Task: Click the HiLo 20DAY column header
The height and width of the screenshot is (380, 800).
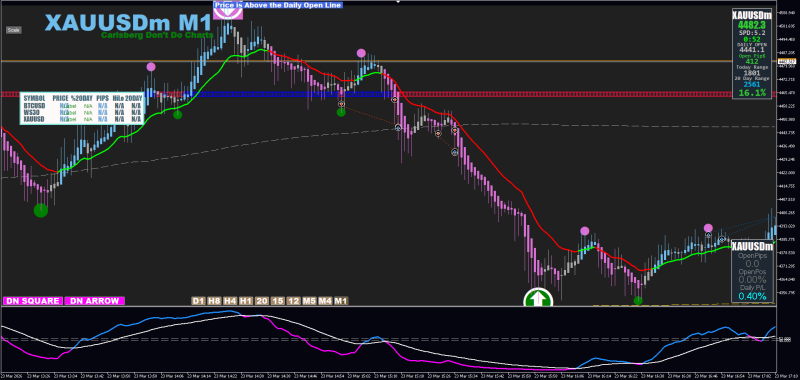Action: tap(127, 97)
